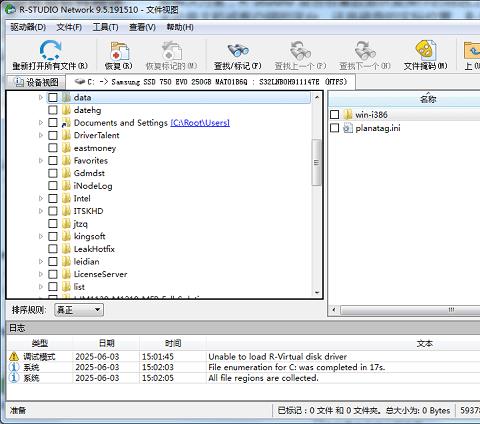Click the leidian folder icon
Image resolution: width=480 pixels, height=424 pixels.
tap(66, 262)
